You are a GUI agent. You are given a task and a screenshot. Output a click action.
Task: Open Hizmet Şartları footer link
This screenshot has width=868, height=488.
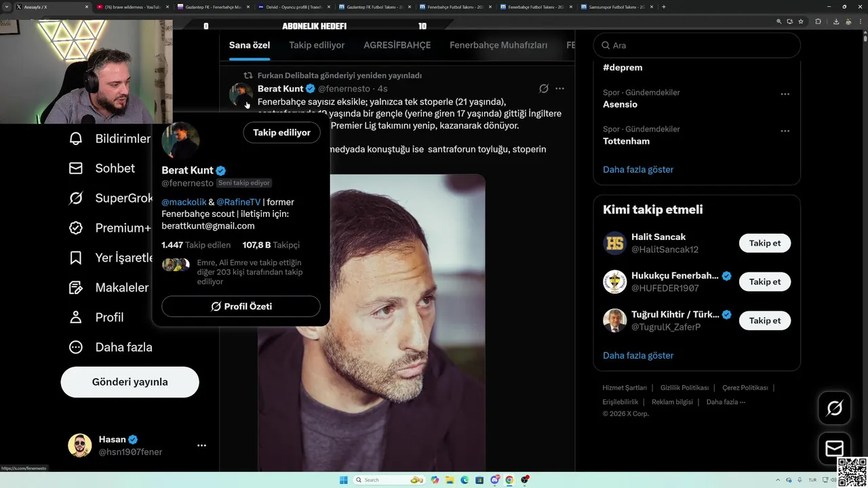pyautogui.click(x=625, y=388)
